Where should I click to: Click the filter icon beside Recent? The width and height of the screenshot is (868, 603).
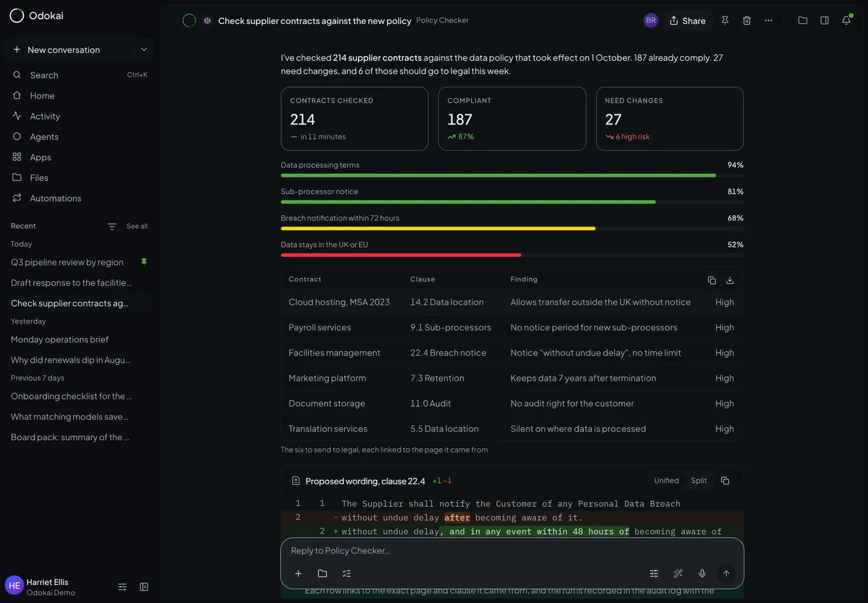[x=112, y=227]
